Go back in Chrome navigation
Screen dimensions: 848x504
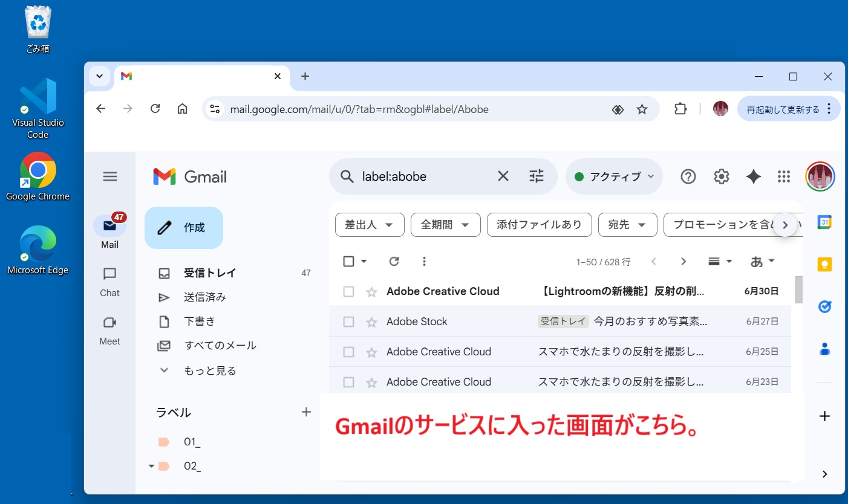(x=101, y=109)
